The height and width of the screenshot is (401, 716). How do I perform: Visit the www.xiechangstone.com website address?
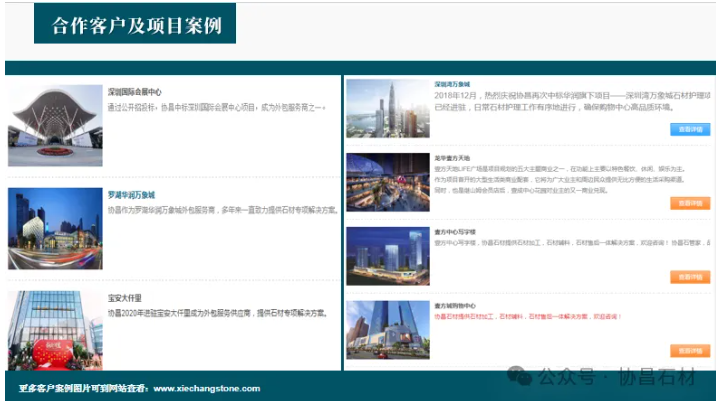tap(206, 388)
